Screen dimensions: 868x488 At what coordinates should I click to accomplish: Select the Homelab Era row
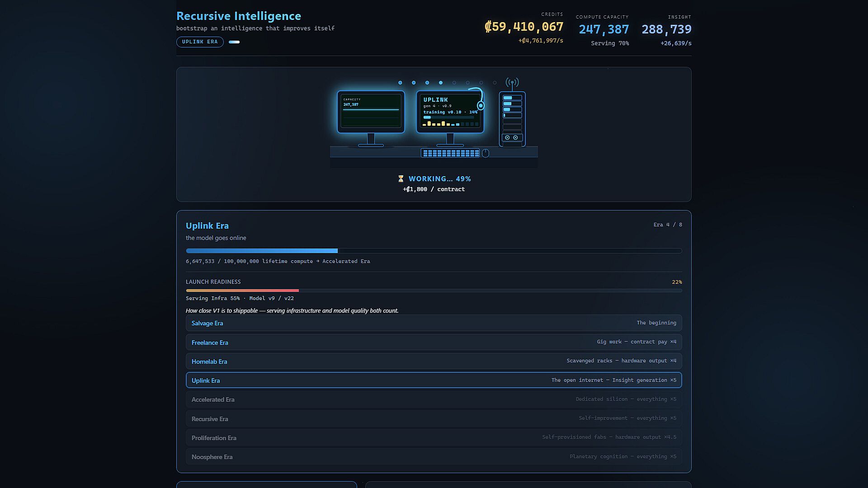434,361
